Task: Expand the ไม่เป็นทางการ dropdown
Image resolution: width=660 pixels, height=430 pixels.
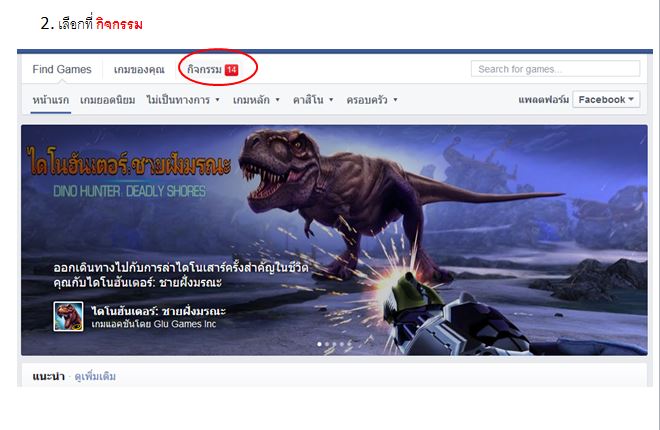Action: pyautogui.click(x=183, y=100)
